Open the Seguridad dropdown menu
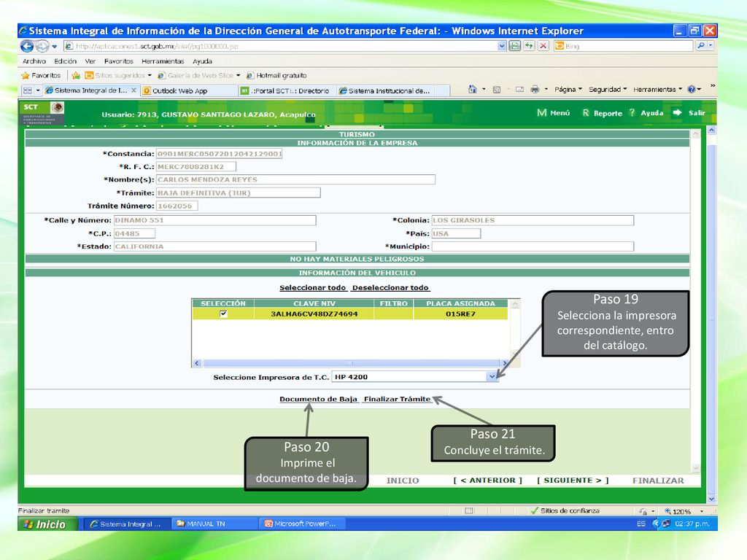The height and width of the screenshot is (560, 747). pos(608,90)
